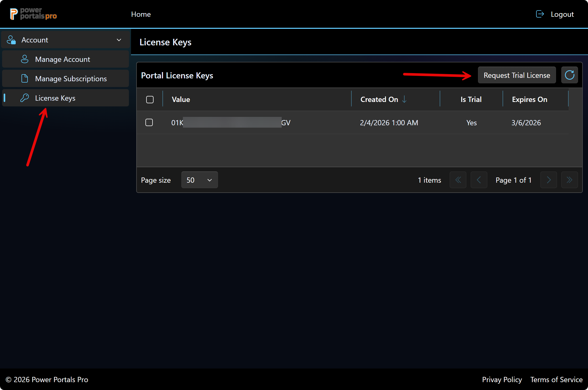The height and width of the screenshot is (390, 588).
Task: Click the refresh license keys icon
Action: (x=569, y=75)
